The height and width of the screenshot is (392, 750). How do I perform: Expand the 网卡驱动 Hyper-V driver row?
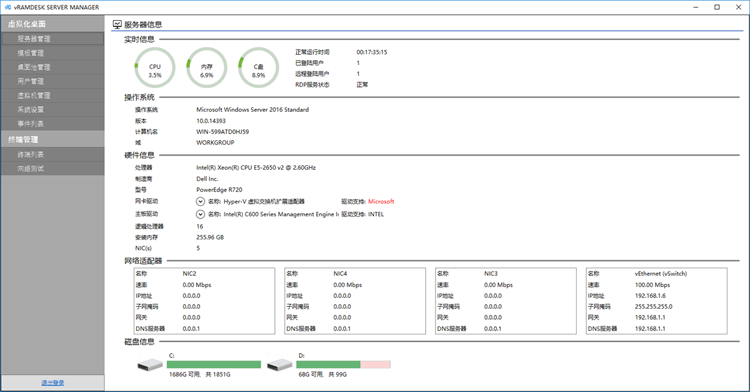click(x=200, y=202)
